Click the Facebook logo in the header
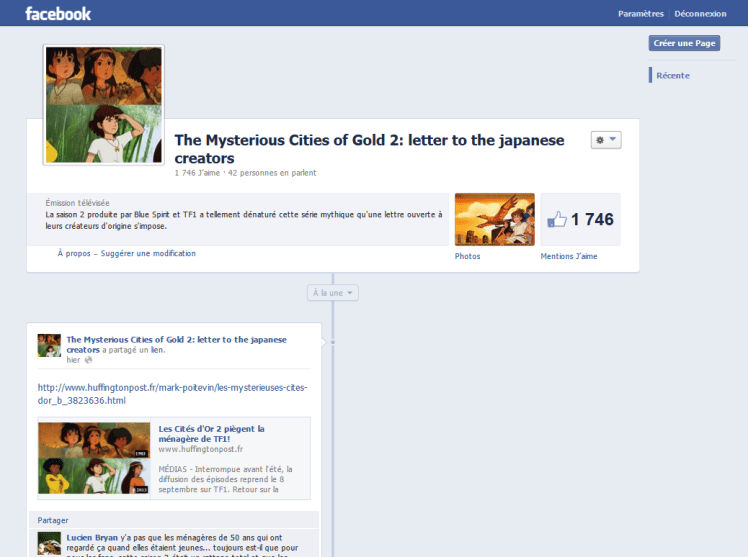Screen dimensions: 748x557 tap(58, 14)
